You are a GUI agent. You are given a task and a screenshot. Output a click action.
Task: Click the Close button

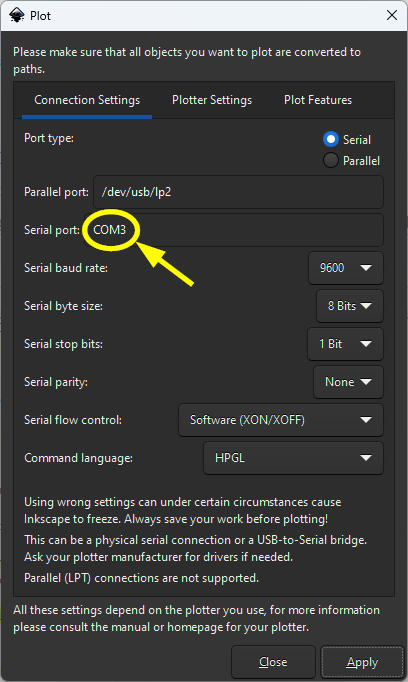(273, 662)
